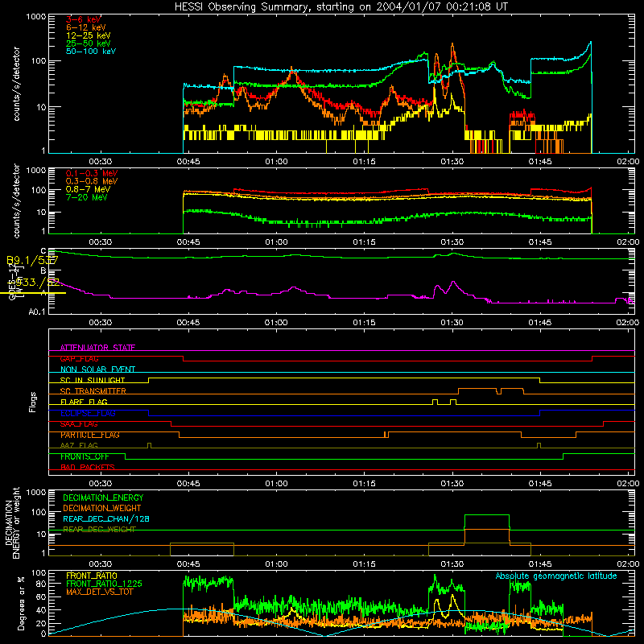The height and width of the screenshot is (644, 644).
Task: Select the MAX_DET_VS_TOT legend label
Action: (x=99, y=592)
